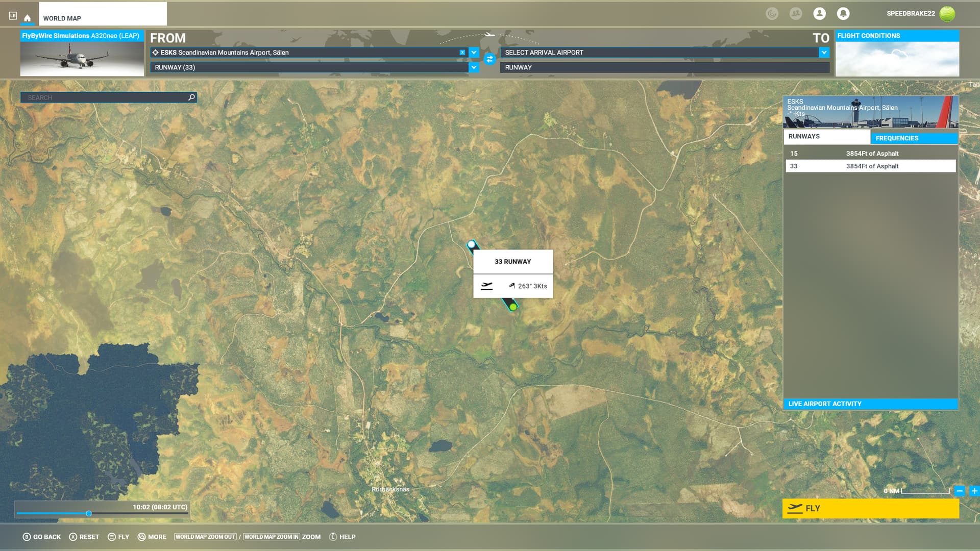Click the time of day slider handle
Screen dimensions: 980x551
pyautogui.click(x=89, y=514)
